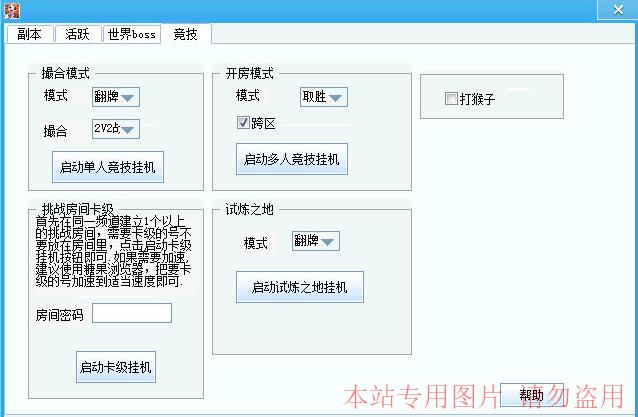
Task: Go to the 世界boss tab
Action: 132,34
